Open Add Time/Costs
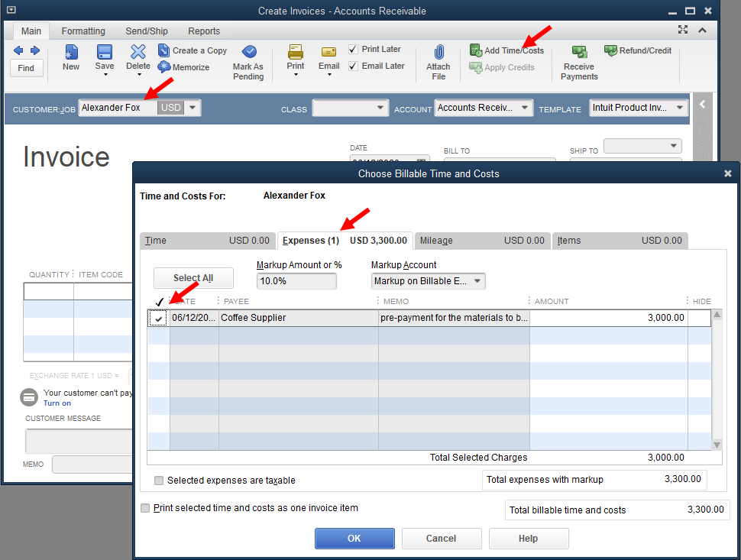Image resolution: width=741 pixels, height=560 pixels. [506, 50]
